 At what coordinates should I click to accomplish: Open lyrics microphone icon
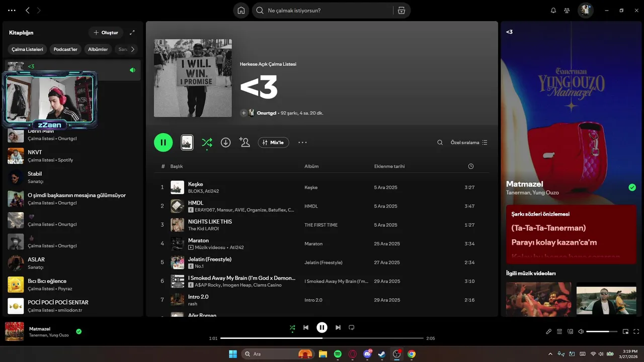tap(549, 331)
